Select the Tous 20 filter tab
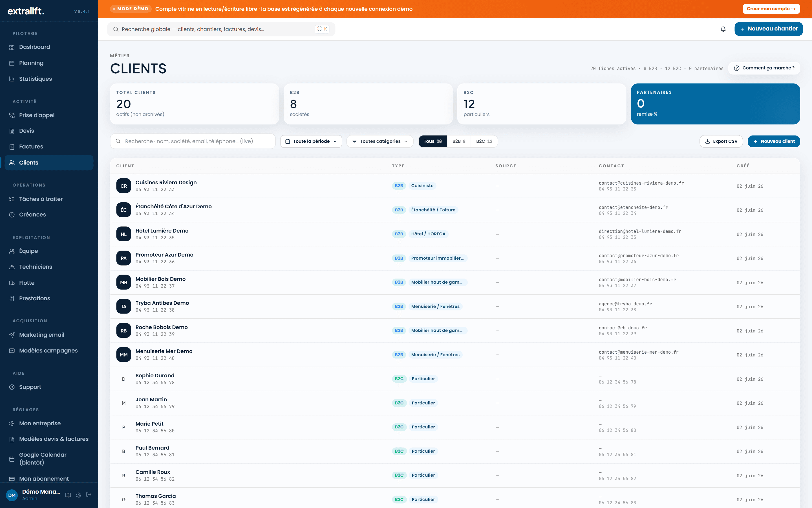Viewport: 812px width, 508px height. (433, 141)
